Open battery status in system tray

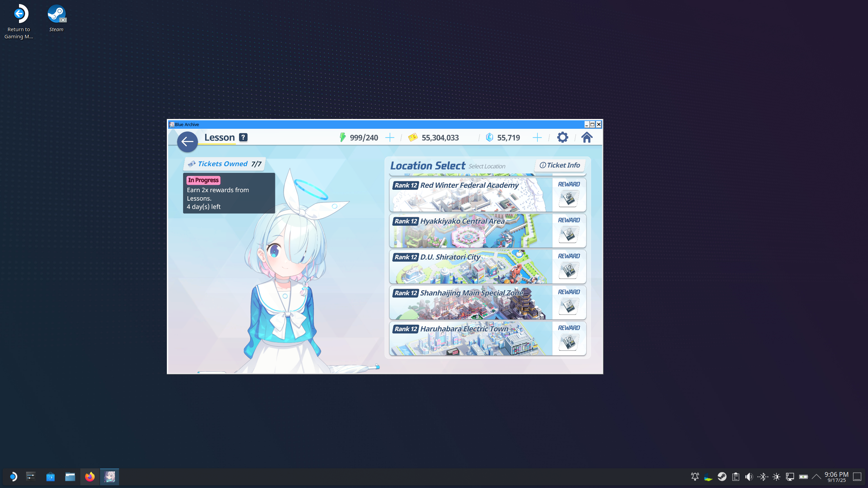803,477
